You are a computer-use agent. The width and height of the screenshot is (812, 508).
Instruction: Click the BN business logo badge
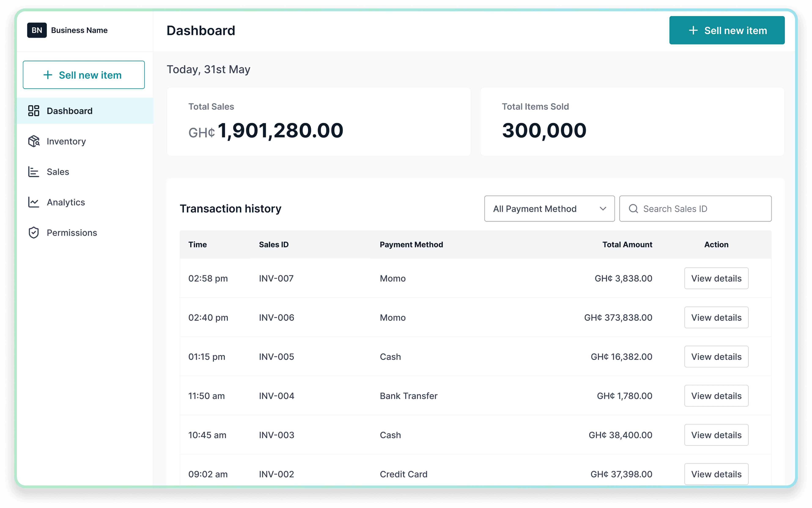click(x=37, y=30)
